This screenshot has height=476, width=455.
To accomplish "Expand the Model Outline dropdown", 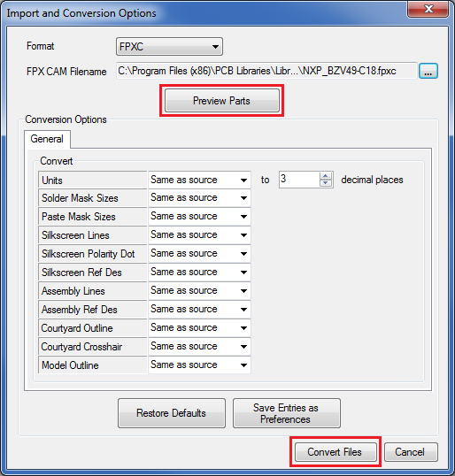I will pyautogui.click(x=199, y=365).
